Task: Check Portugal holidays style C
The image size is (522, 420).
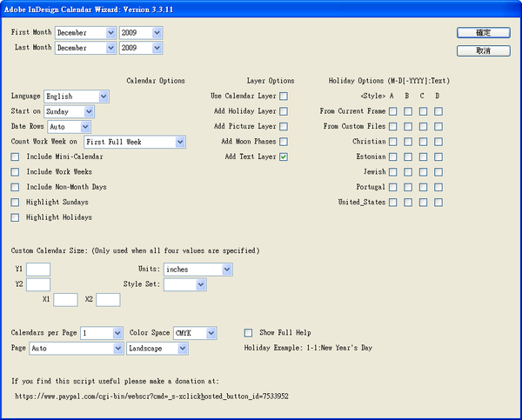Action: pos(423,187)
